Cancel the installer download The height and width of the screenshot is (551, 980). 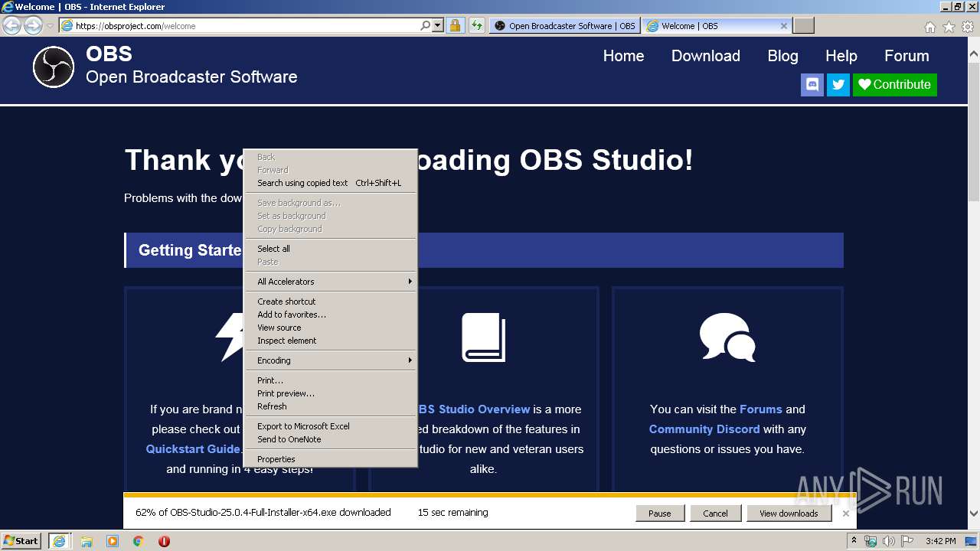click(x=715, y=514)
